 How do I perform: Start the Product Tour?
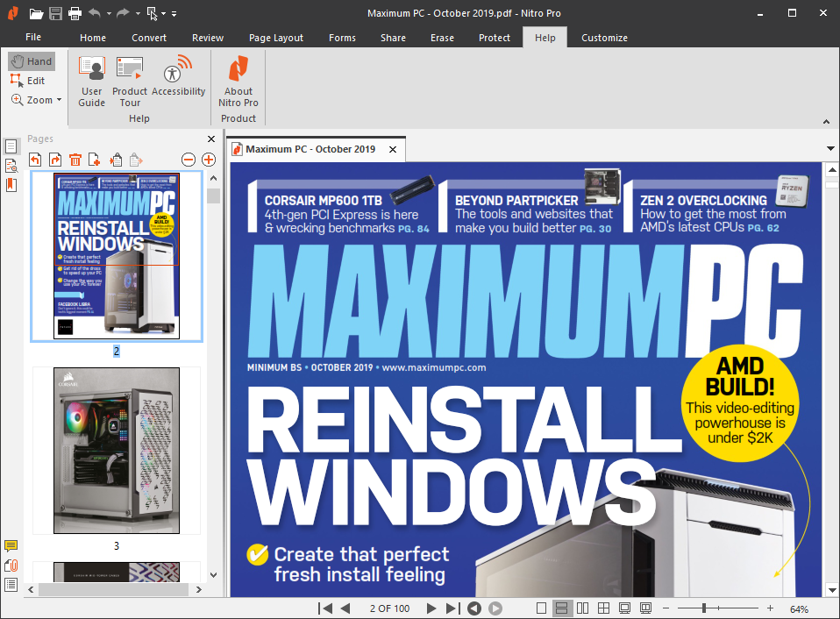(x=130, y=82)
